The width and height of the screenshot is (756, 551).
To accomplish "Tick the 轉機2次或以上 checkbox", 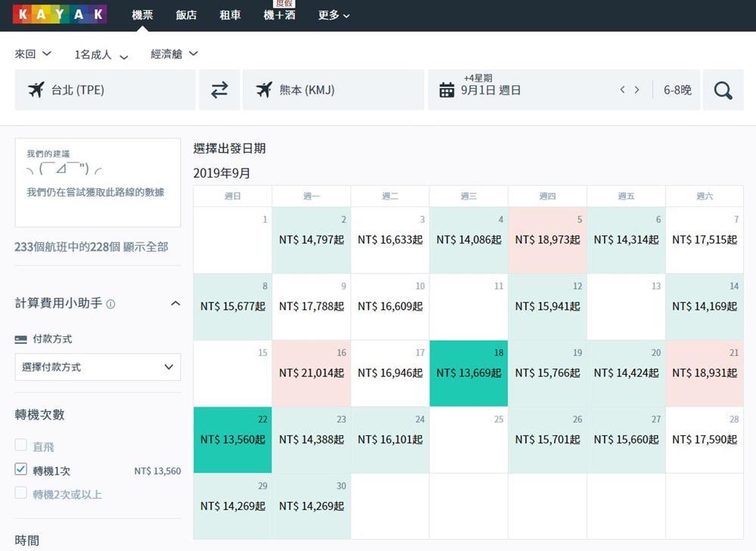I will pyautogui.click(x=20, y=492).
